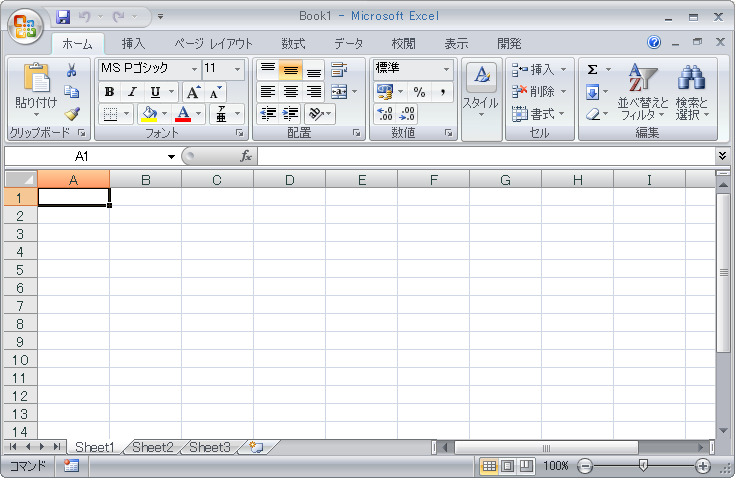The height and width of the screenshot is (478, 735).
Task: Activate the Format Painter brush
Action: click(72, 113)
